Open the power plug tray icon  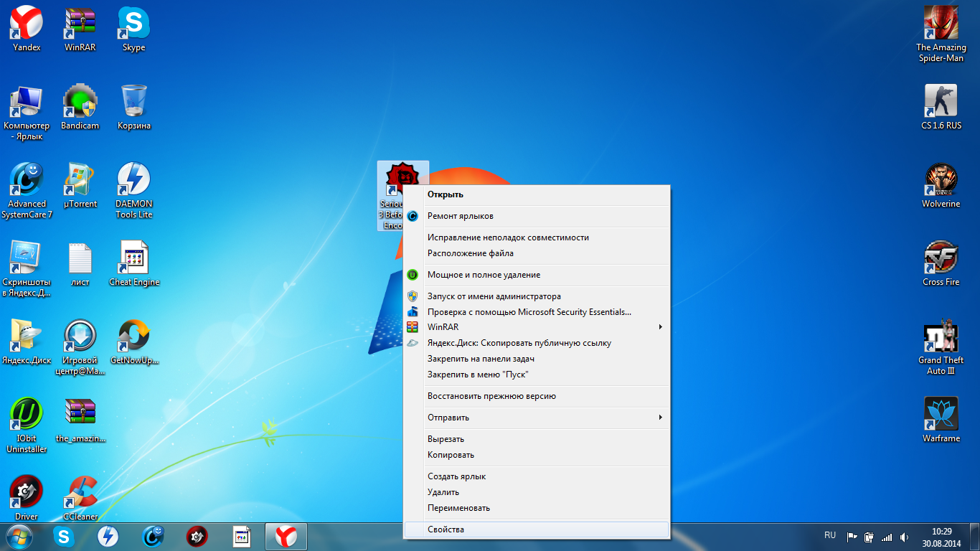[x=869, y=537]
